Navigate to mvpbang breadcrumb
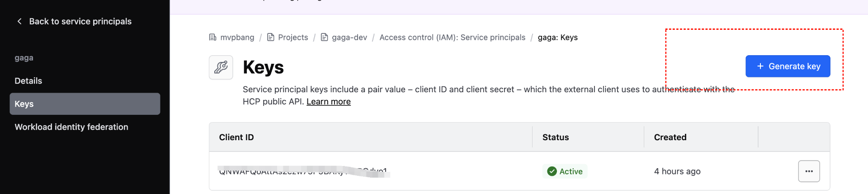Viewport: 868px width, 194px height. click(237, 38)
